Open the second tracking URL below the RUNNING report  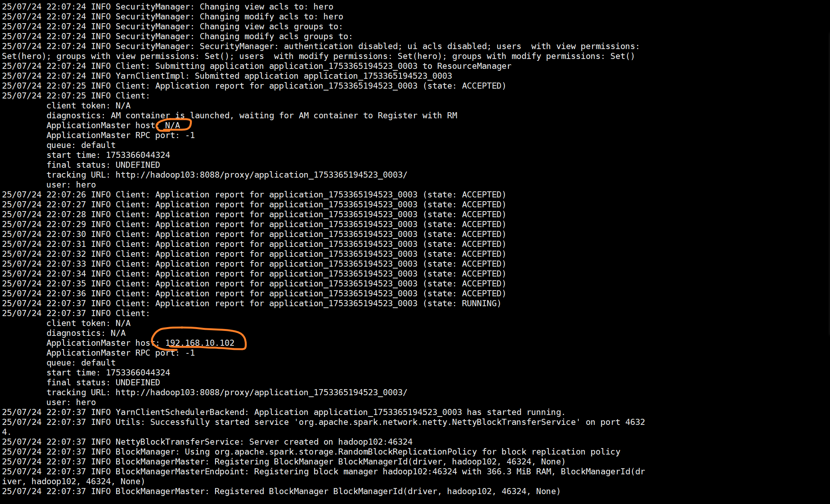click(261, 393)
